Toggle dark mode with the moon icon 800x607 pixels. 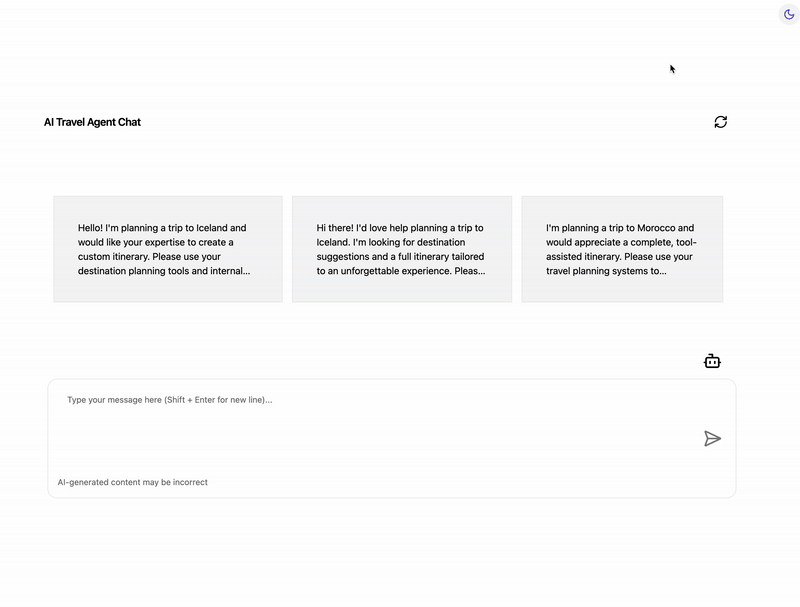pyautogui.click(x=789, y=14)
